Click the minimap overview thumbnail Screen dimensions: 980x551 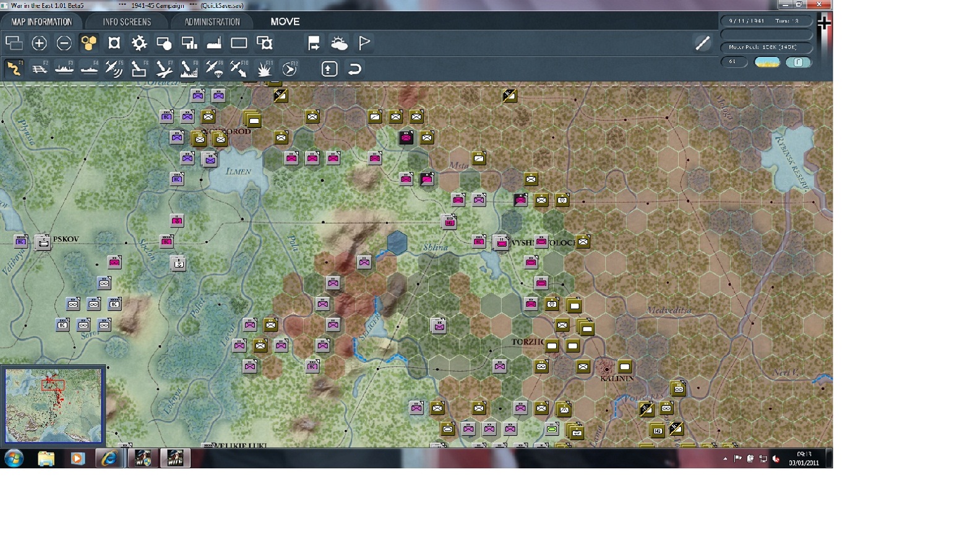tap(53, 406)
